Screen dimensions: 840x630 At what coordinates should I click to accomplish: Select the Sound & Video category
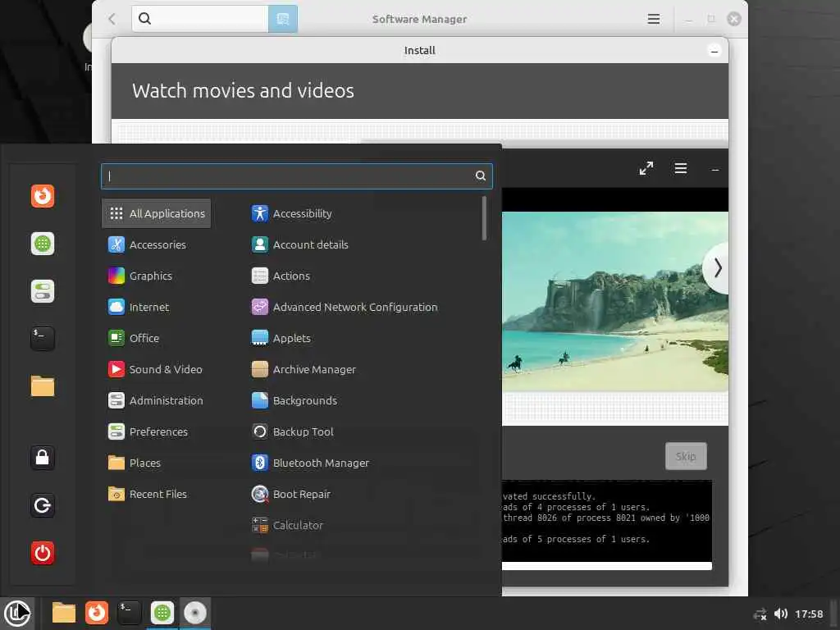click(x=156, y=370)
